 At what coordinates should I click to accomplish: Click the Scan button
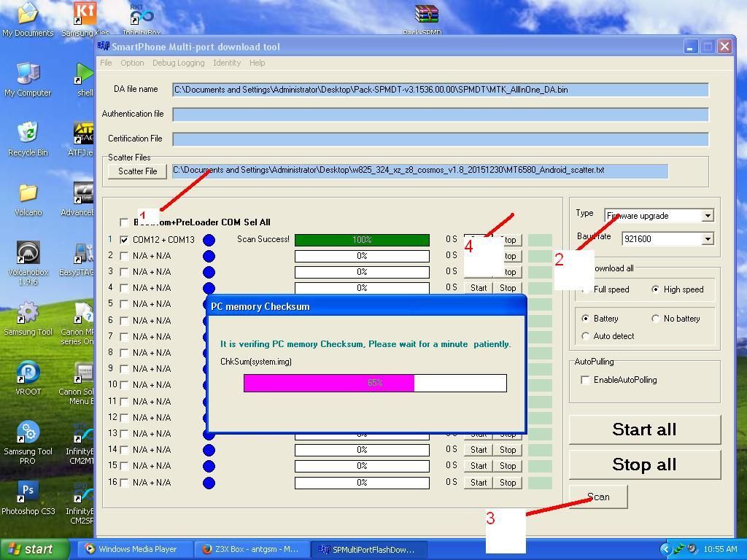coord(598,497)
